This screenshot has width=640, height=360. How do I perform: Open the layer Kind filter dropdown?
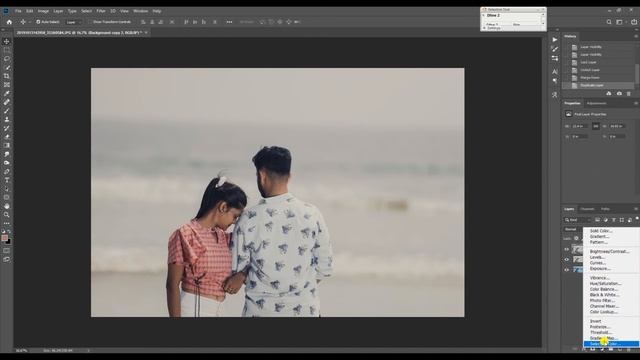coord(578,220)
